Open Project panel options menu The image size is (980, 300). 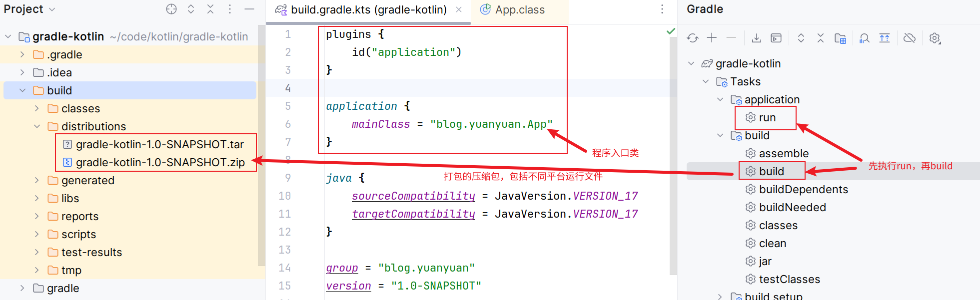point(230,9)
